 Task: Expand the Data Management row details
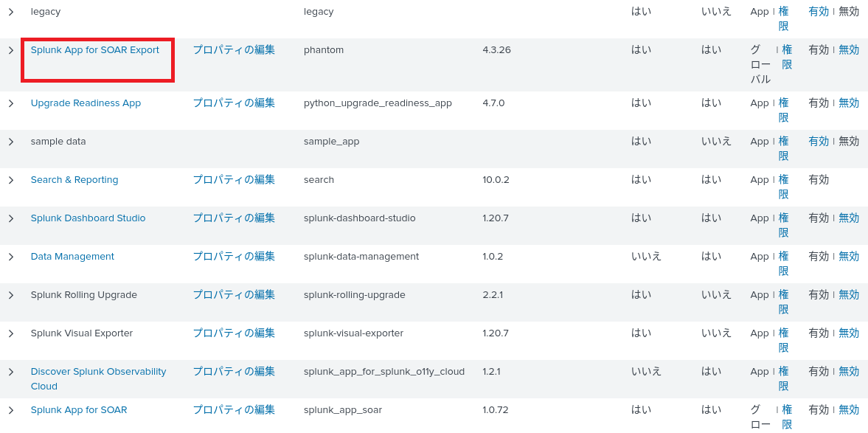(x=11, y=257)
